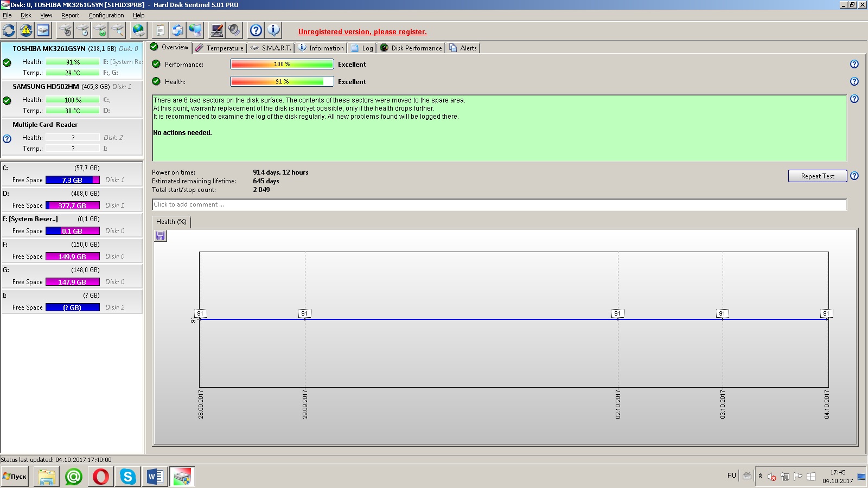Click the notepad report icon in toolbar
868x488 pixels.
pyautogui.click(x=160, y=30)
